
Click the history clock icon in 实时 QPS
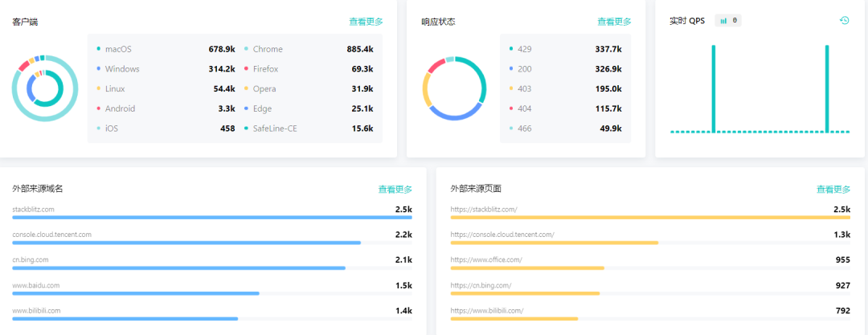844,21
